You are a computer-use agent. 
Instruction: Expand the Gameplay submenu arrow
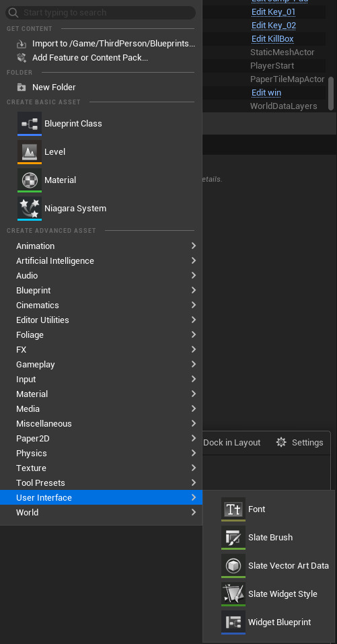coord(193,364)
